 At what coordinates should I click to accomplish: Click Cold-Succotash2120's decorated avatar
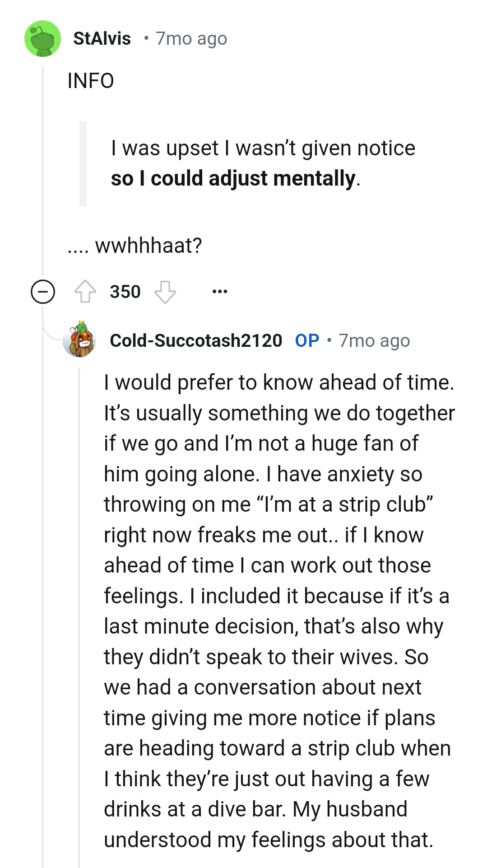tap(79, 341)
